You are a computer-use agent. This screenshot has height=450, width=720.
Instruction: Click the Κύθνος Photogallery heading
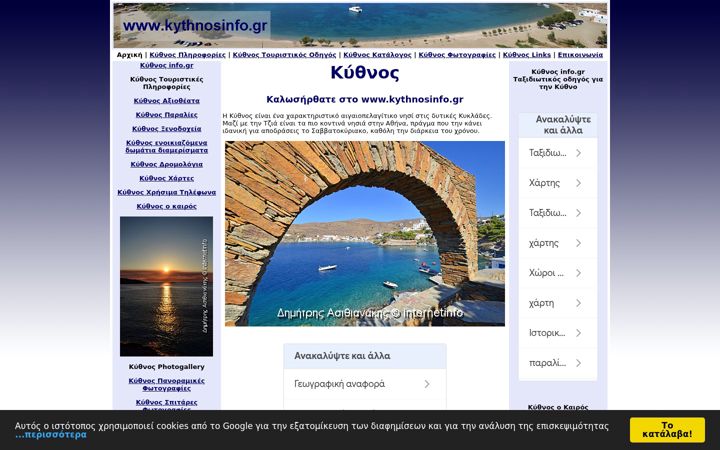(x=167, y=367)
